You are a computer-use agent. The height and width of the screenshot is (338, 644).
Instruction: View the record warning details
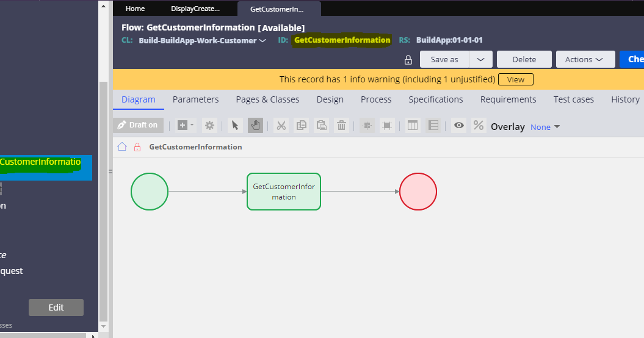pyautogui.click(x=515, y=79)
